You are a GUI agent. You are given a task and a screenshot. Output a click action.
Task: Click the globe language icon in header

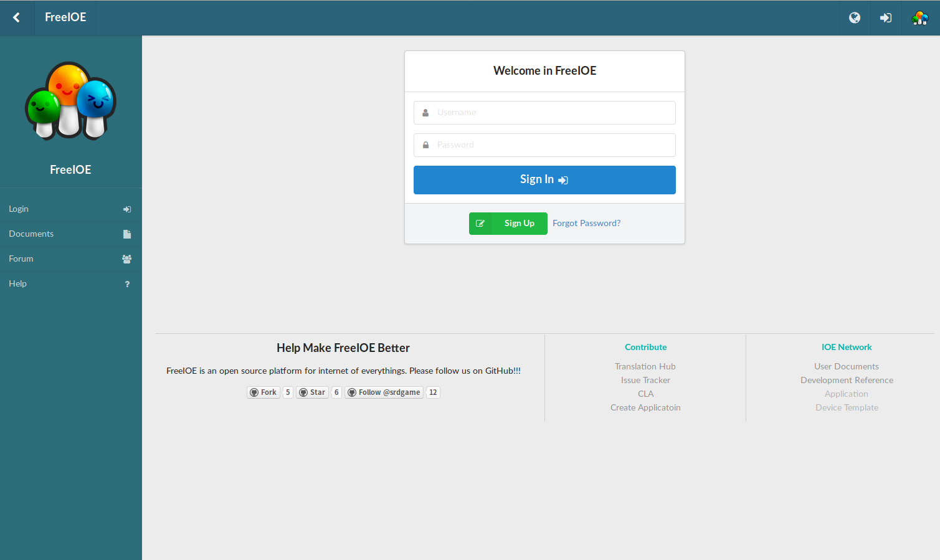855,17
